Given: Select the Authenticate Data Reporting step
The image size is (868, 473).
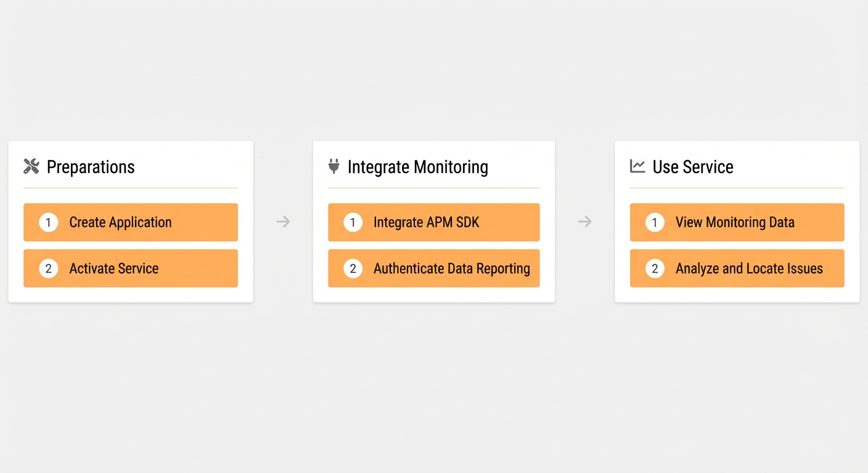Looking at the screenshot, I should 434,269.
